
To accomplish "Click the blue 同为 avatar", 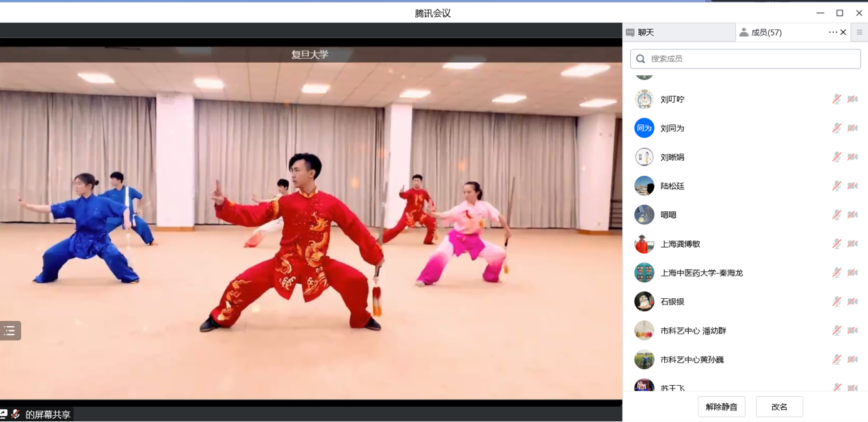I will [644, 128].
